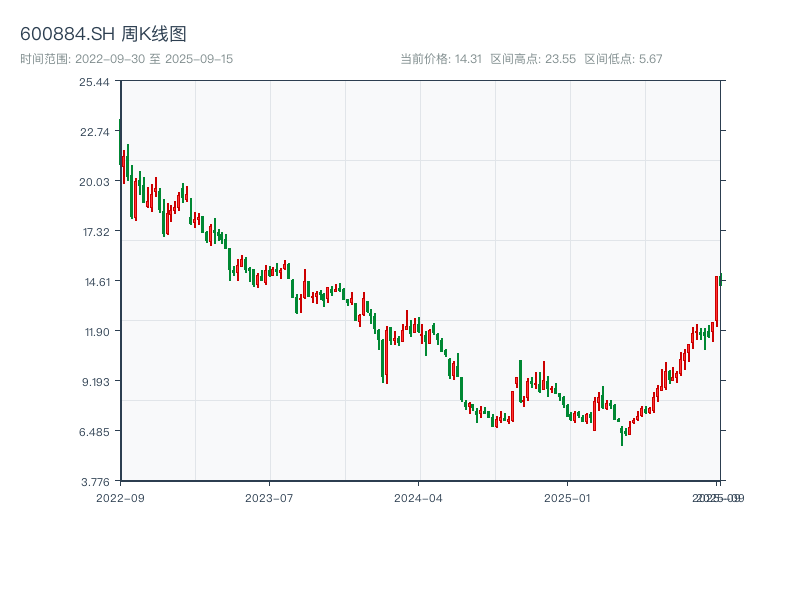Click the 2024-04 date axis label
Image resolution: width=800 pixels, height=600 pixels.
(419, 497)
